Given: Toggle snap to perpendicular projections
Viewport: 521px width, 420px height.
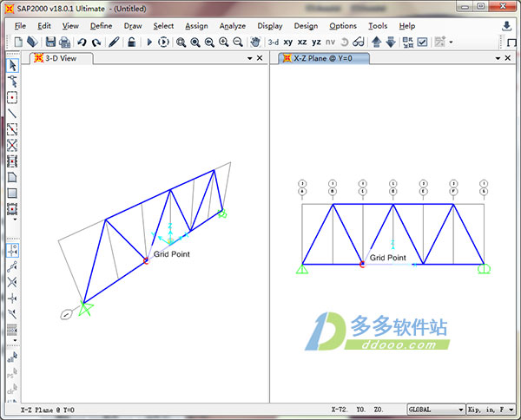Looking at the screenshot, I should (12, 299).
